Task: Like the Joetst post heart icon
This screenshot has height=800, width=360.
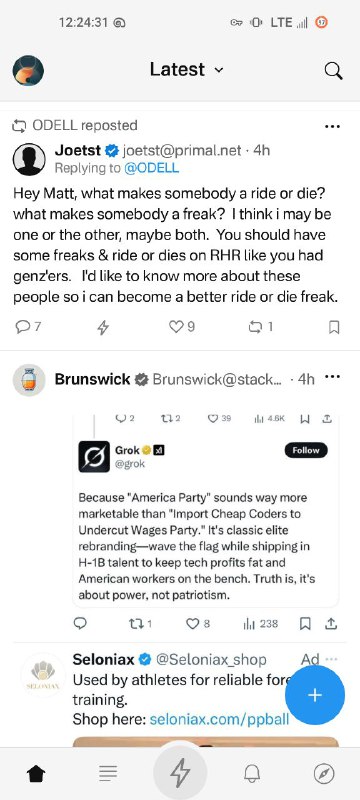Action: pyautogui.click(x=182, y=327)
